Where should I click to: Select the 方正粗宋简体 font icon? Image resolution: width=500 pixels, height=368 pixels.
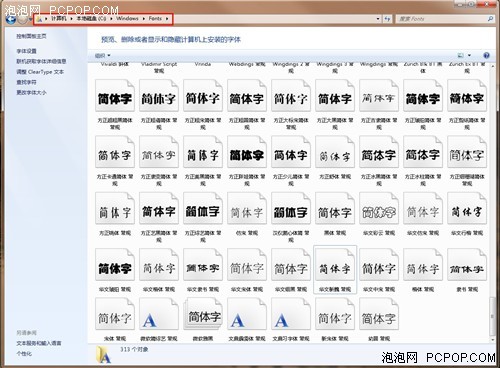tap(203, 95)
